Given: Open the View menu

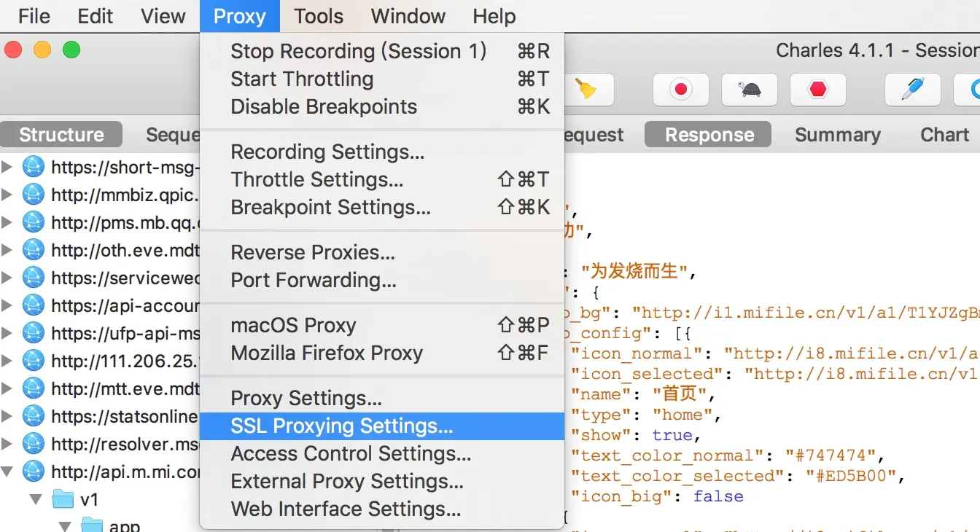Looking at the screenshot, I should point(163,16).
